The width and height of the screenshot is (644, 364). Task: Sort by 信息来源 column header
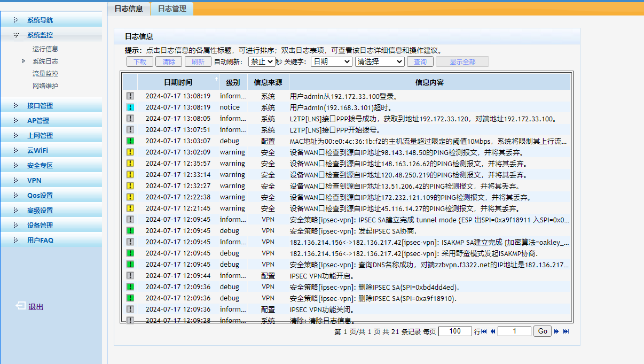pyautogui.click(x=268, y=82)
